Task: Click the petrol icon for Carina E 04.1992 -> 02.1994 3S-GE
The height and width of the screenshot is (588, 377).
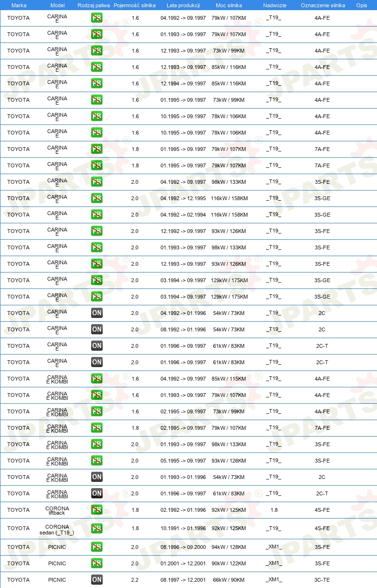Action: pyautogui.click(x=97, y=215)
